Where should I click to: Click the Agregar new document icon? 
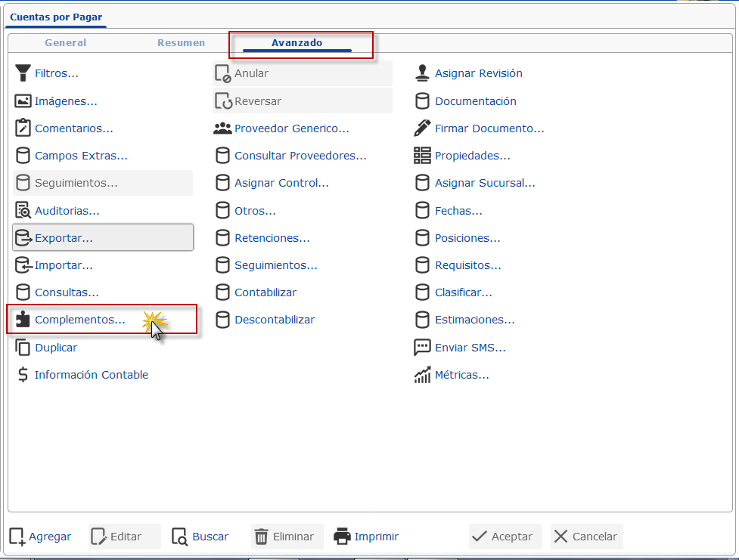(x=17, y=537)
